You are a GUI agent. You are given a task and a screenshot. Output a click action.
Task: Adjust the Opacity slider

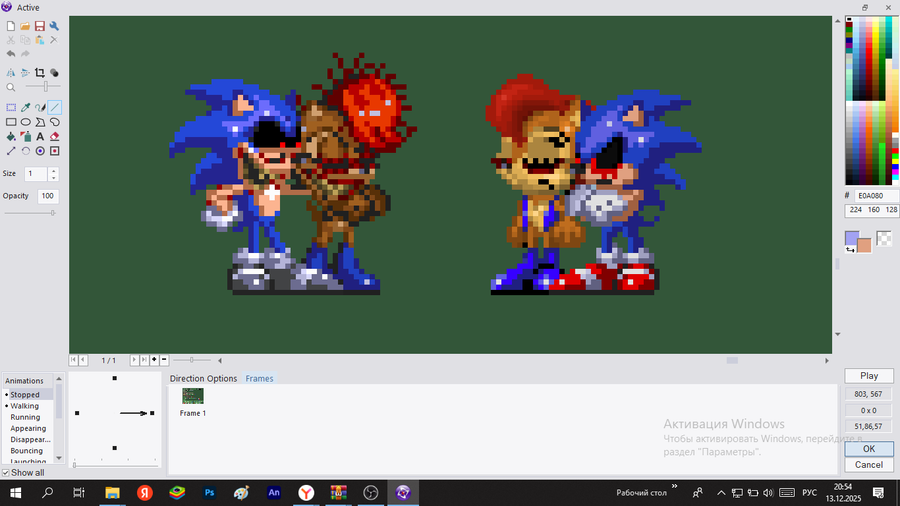[30, 213]
